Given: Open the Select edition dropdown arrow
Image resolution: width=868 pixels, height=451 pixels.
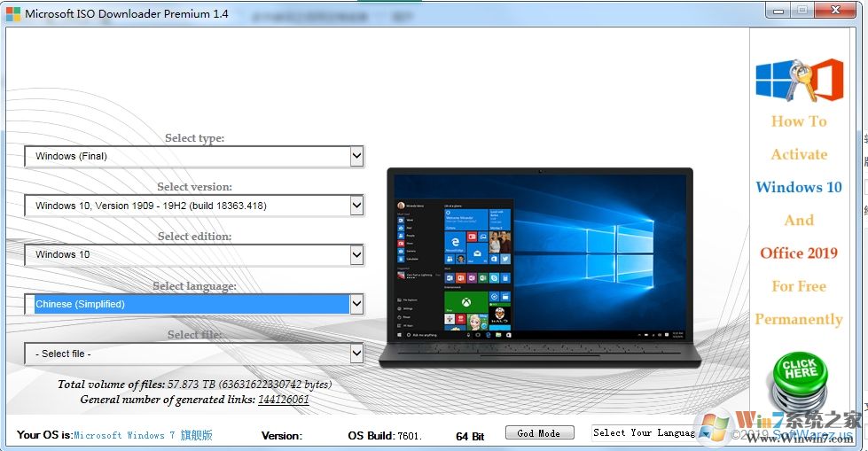Looking at the screenshot, I should (357, 254).
